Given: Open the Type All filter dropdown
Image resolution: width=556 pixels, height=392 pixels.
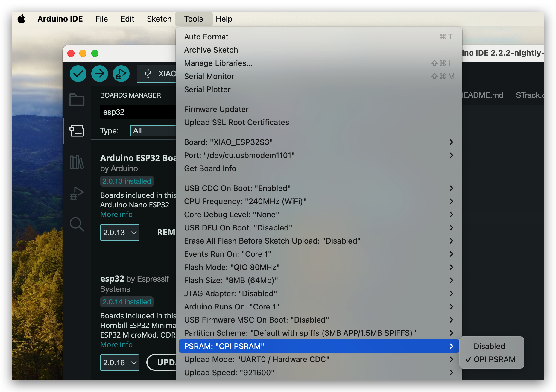Looking at the screenshot, I should point(153,131).
